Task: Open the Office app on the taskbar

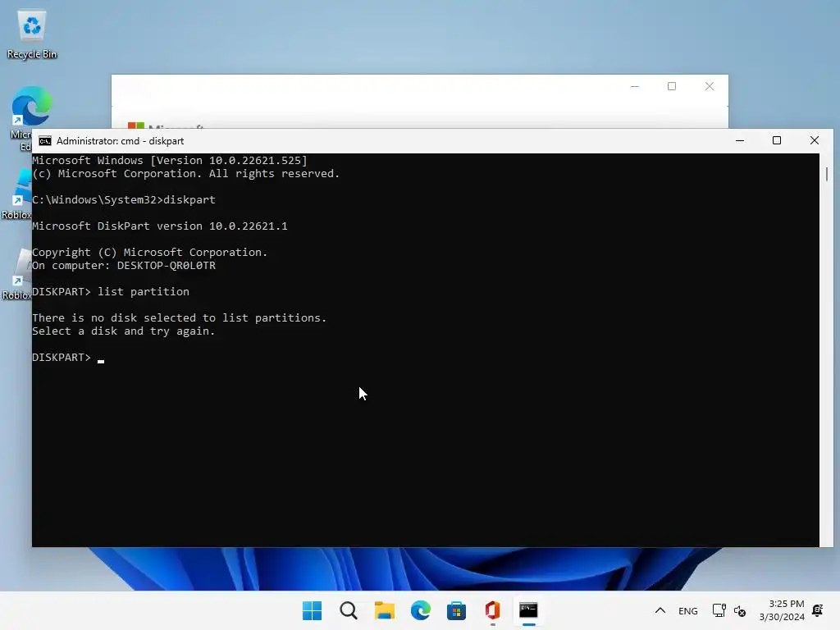Action: coord(492,610)
